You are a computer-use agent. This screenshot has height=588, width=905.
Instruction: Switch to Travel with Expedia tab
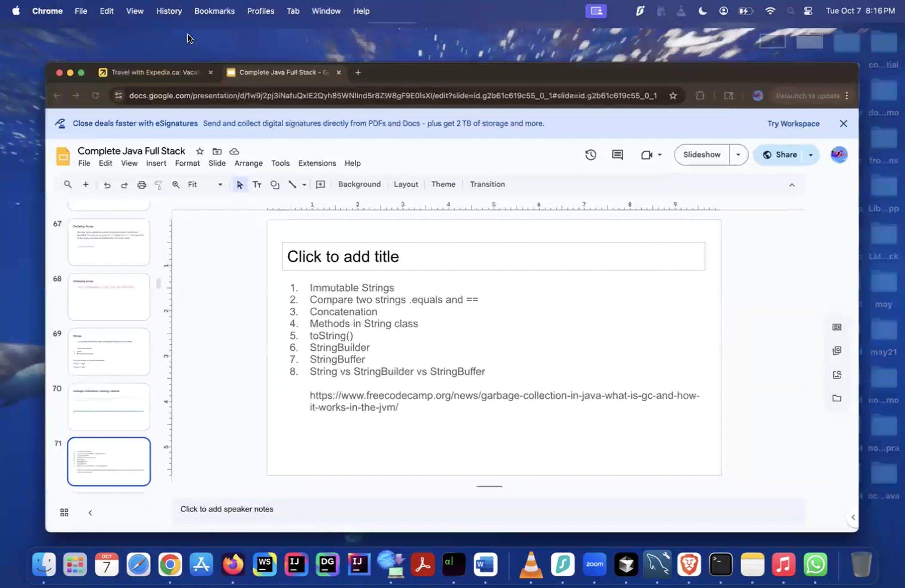coord(155,72)
